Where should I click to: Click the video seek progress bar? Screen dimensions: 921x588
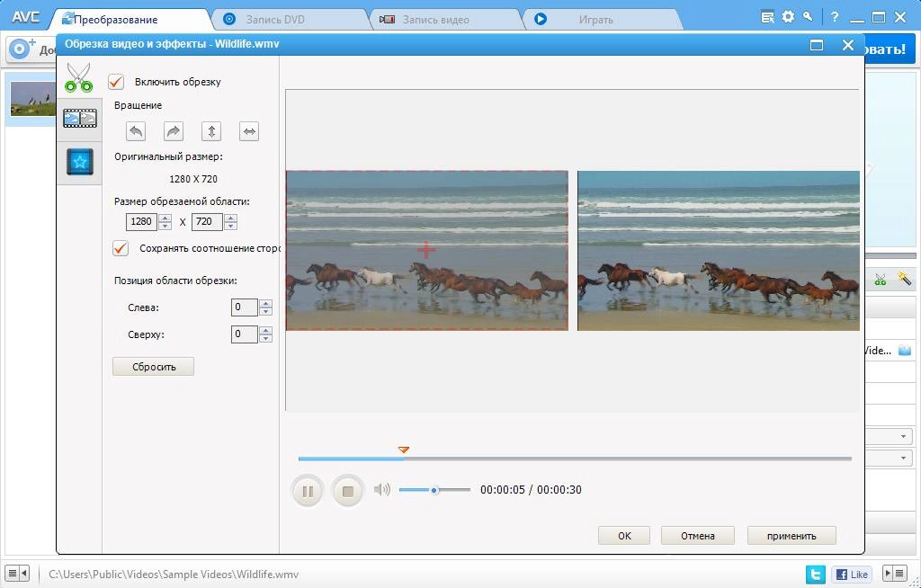(x=575, y=459)
